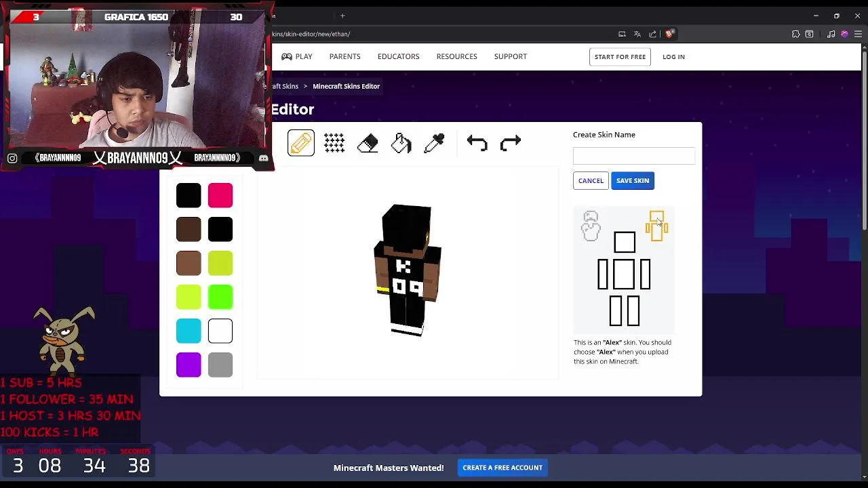The width and height of the screenshot is (868, 488).
Task: Pick the white color swatch
Action: 220,331
